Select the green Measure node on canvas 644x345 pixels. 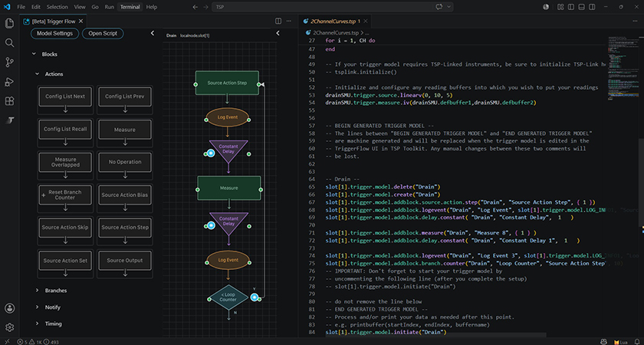[228, 188]
